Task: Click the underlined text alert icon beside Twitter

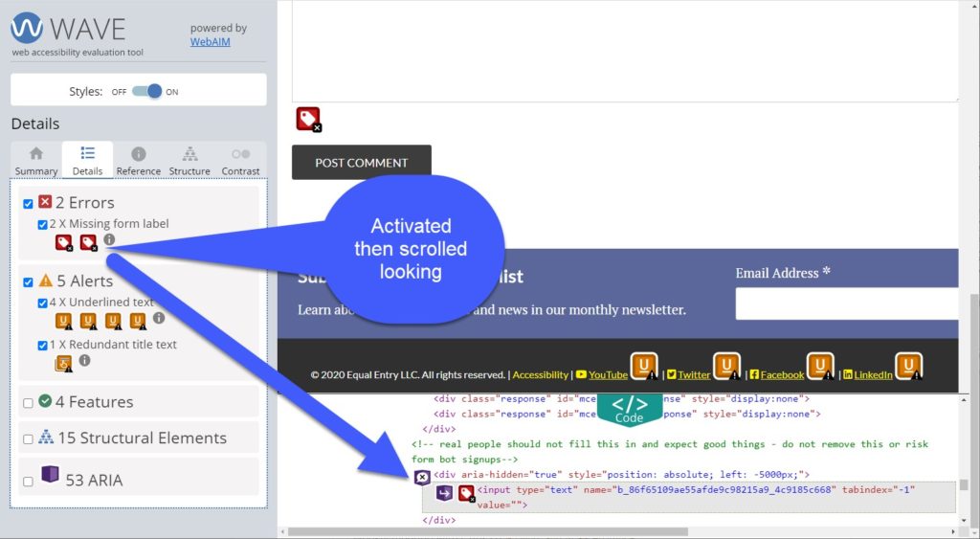Action: point(727,367)
